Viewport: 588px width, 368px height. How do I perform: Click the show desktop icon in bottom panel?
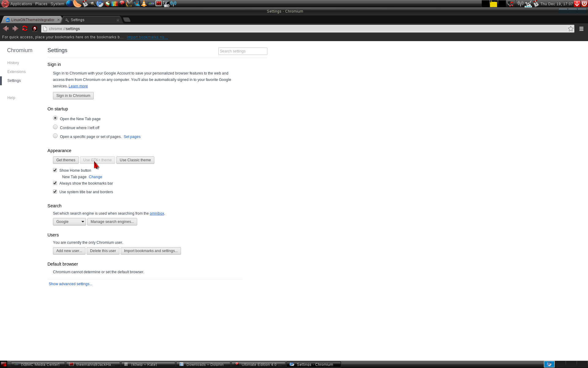(x=4, y=364)
